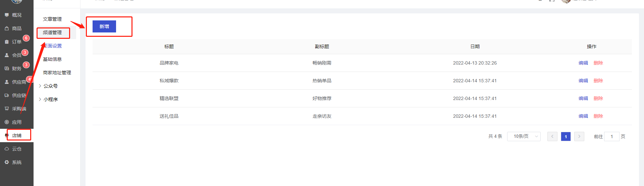644x186 pixels.
Task: Delete the 私域爆款 row
Action: 598,81
